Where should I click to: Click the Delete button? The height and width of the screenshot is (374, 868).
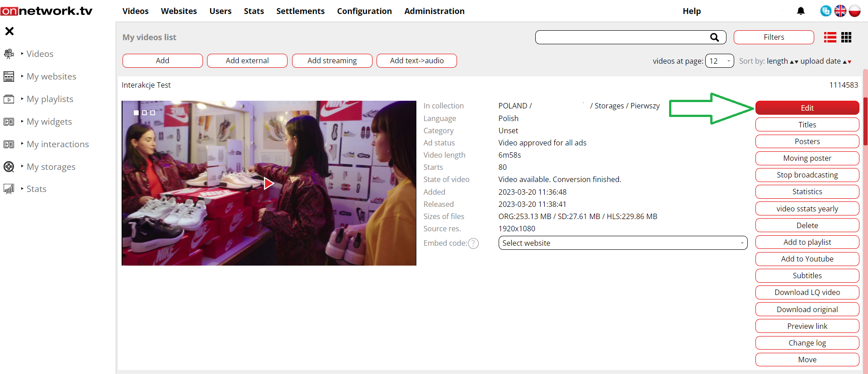pyautogui.click(x=807, y=225)
